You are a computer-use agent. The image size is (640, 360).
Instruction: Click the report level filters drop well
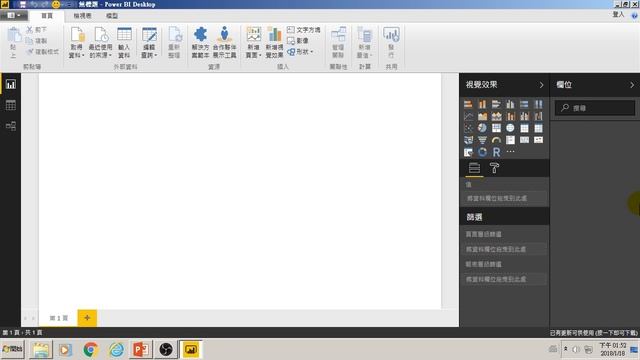pos(505,279)
